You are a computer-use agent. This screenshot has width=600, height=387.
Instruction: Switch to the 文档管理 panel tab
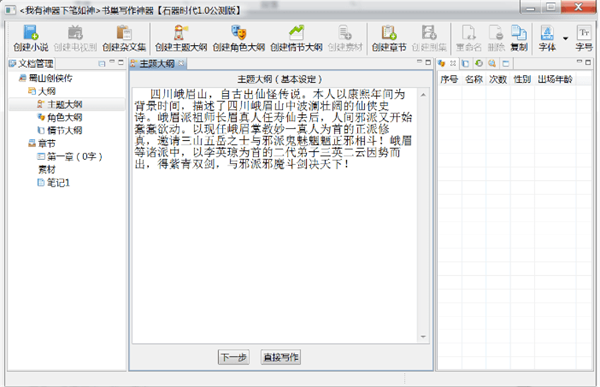pos(31,64)
